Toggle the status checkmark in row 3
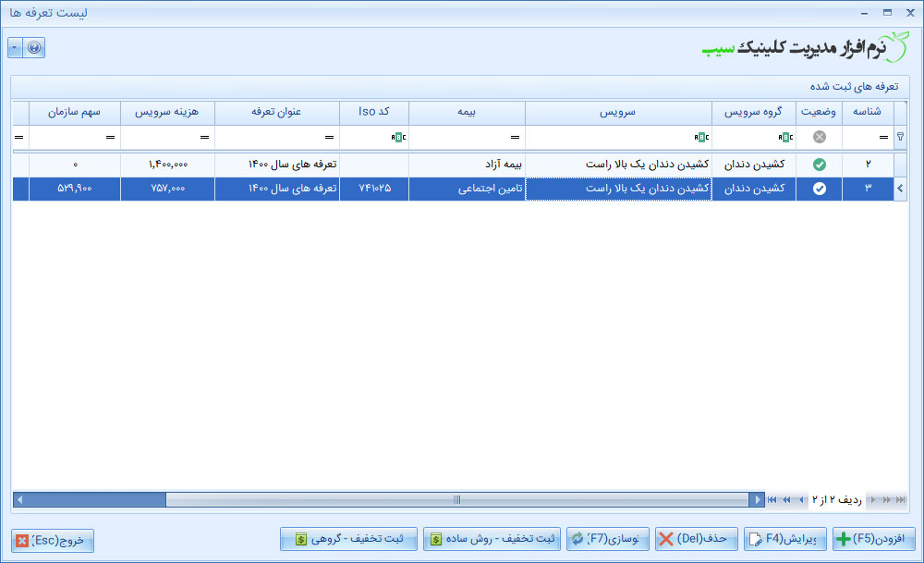Viewport: 924px width, 563px height. 819,189
